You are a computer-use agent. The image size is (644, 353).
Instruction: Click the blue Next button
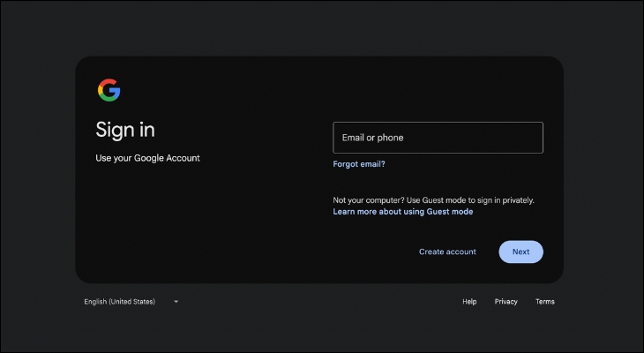point(520,252)
